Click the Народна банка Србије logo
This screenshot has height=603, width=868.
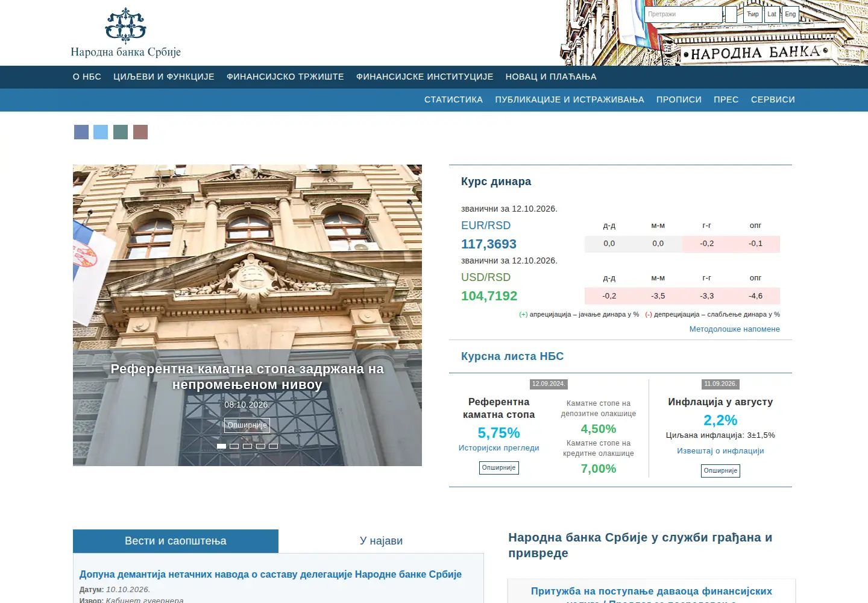click(125, 33)
